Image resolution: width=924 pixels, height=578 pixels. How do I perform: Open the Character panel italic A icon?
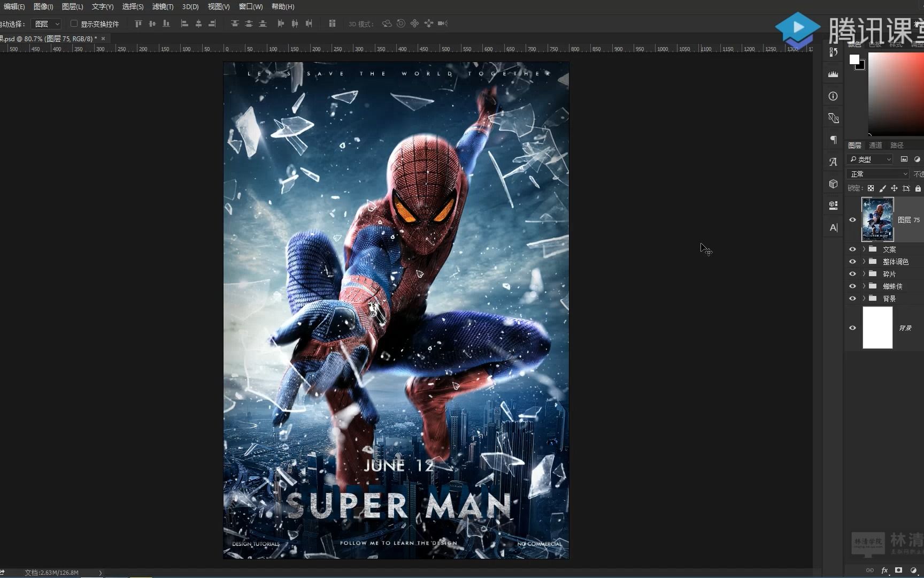coord(833,162)
